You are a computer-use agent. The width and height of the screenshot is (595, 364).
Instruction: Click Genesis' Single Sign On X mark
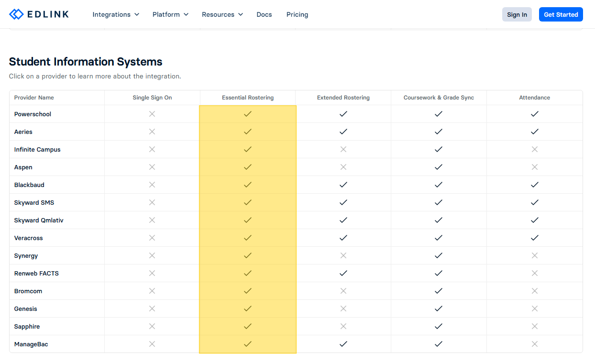(x=152, y=309)
